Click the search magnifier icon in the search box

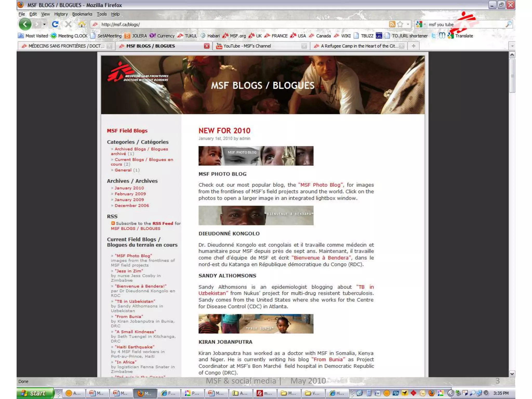(x=509, y=24)
